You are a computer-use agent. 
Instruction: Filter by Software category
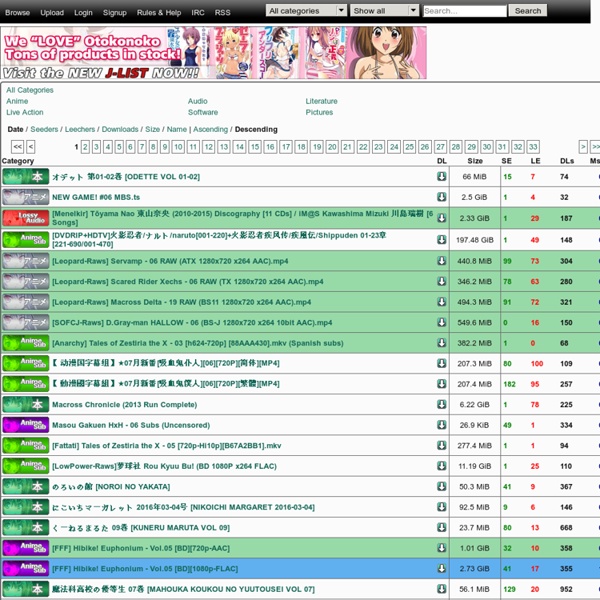pos(203,112)
